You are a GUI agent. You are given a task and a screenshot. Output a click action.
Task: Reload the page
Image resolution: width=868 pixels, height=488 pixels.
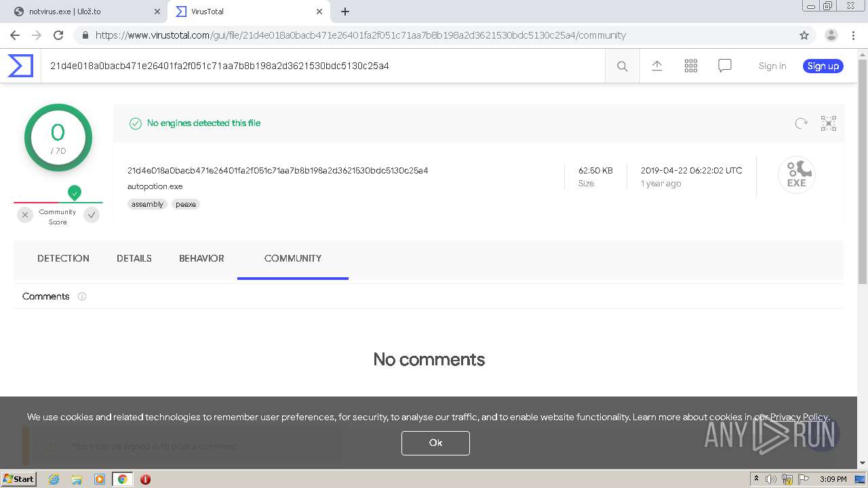pyautogui.click(x=58, y=35)
